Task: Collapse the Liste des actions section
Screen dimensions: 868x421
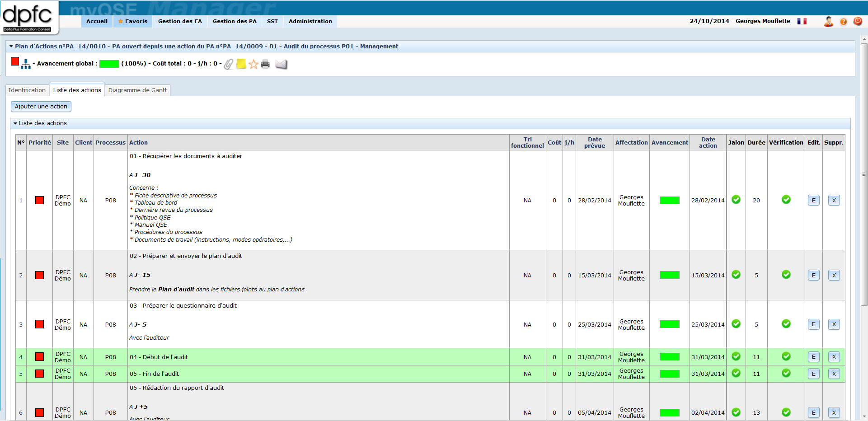Action: [x=15, y=123]
